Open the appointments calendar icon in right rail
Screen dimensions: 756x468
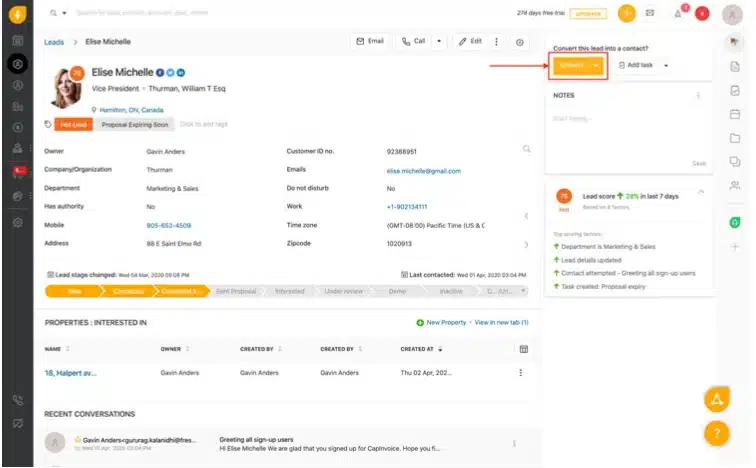tap(735, 114)
